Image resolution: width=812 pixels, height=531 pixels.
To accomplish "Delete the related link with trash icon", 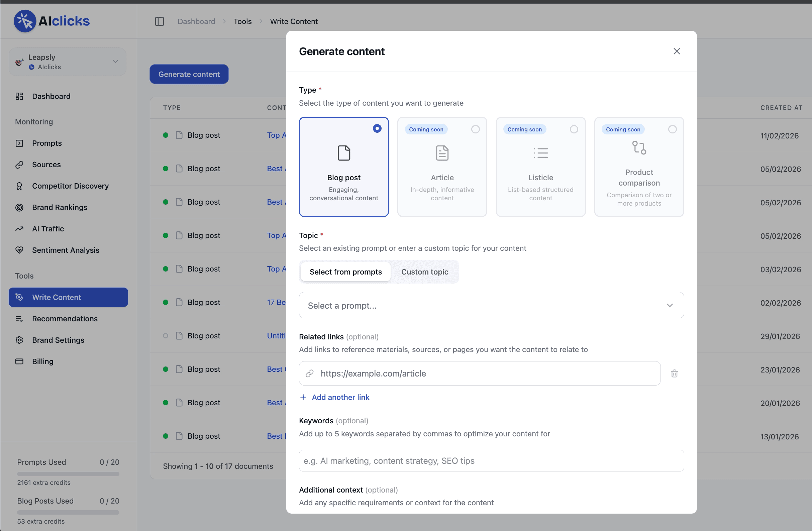I will [674, 374].
